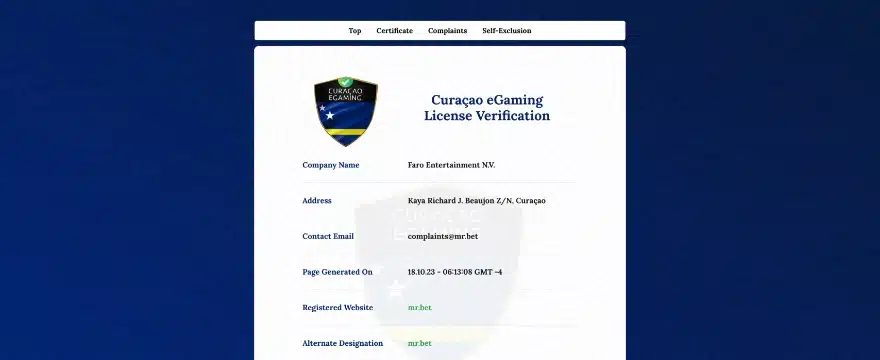Viewport: 880px width, 360px height.
Task: Click the white stars on the shield badge
Action: [x=327, y=112]
